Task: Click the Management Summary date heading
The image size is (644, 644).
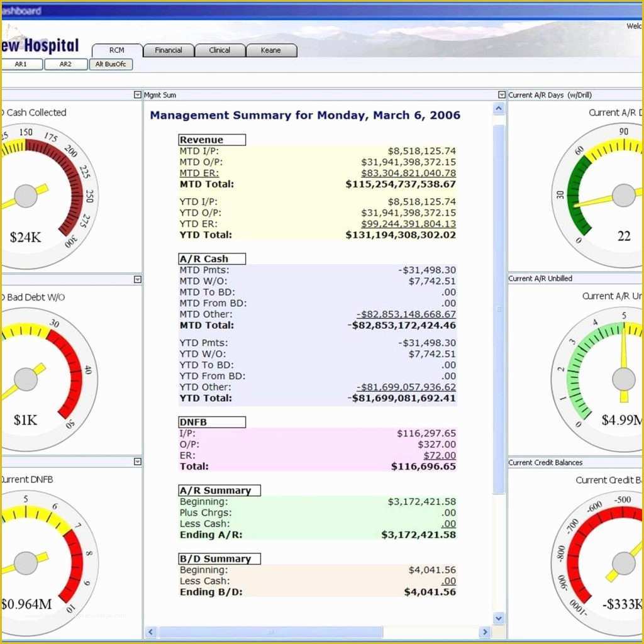Action: tap(305, 115)
